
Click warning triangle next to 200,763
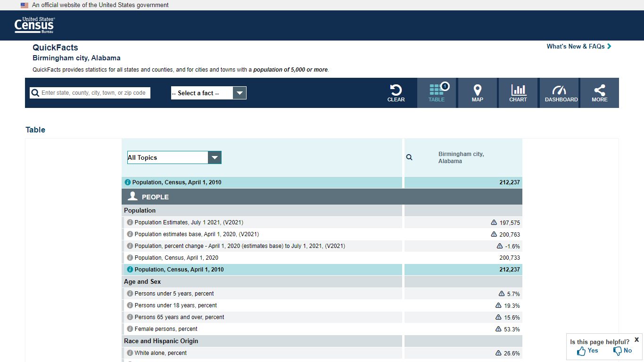tap(494, 234)
